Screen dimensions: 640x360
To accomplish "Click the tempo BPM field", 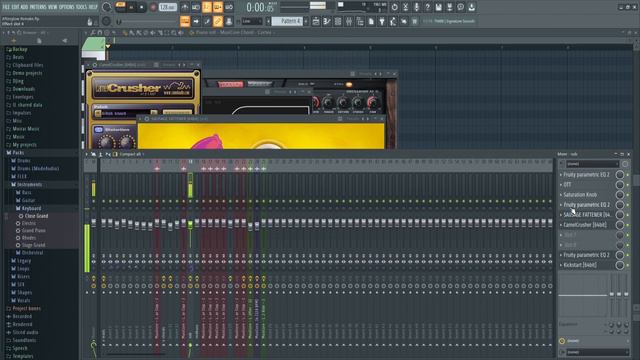I will [x=167, y=7].
